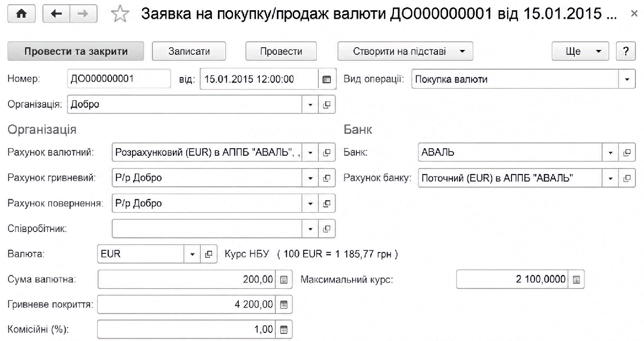Click the Банк field АВАЛЬ
The height and width of the screenshot is (341, 644).
tap(510, 152)
